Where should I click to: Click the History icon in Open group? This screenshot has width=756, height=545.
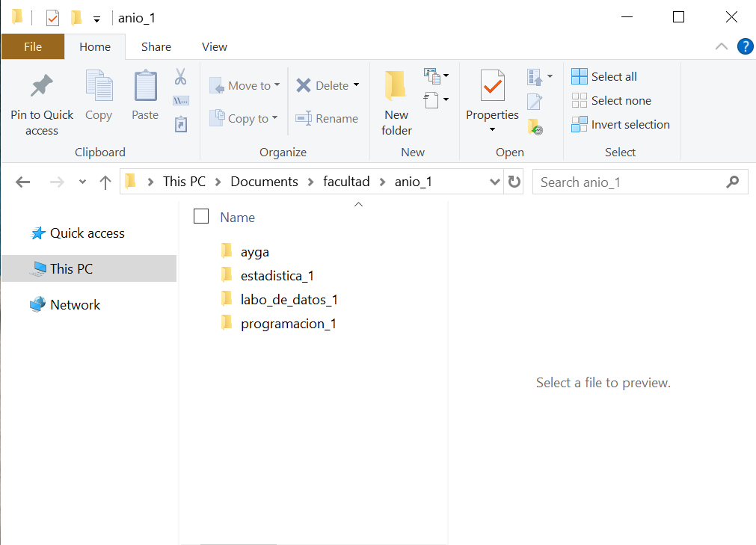coord(535,126)
